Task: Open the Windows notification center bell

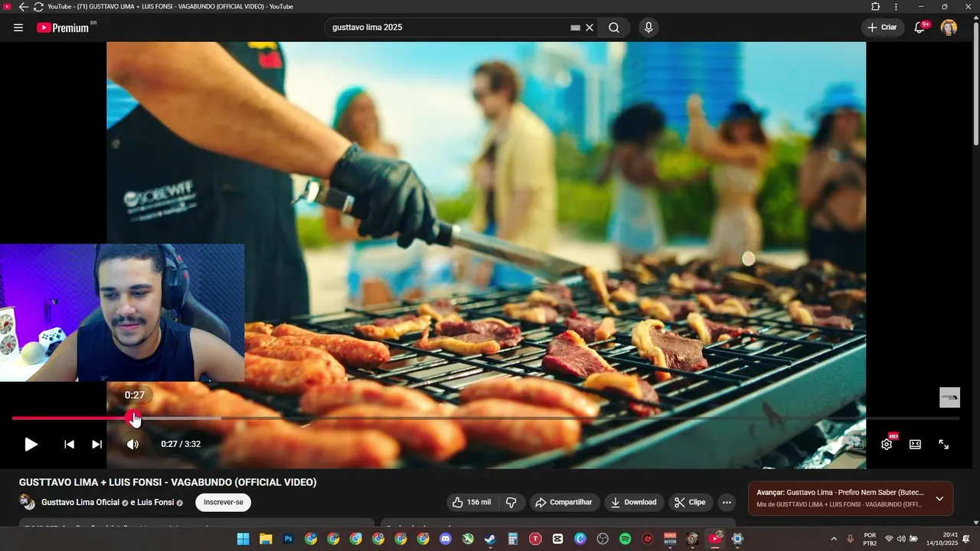Action: point(967,539)
